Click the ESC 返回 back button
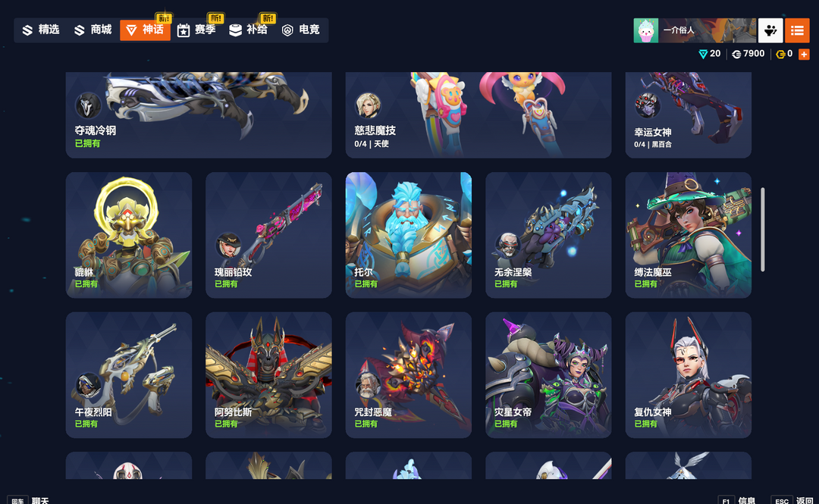The image size is (819, 504). [x=792, y=500]
